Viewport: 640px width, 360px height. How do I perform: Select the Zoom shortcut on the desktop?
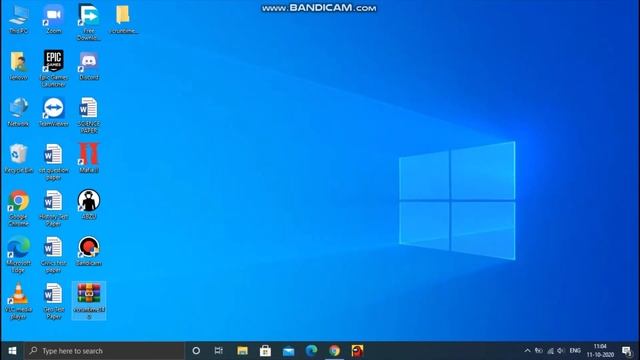tap(53, 20)
